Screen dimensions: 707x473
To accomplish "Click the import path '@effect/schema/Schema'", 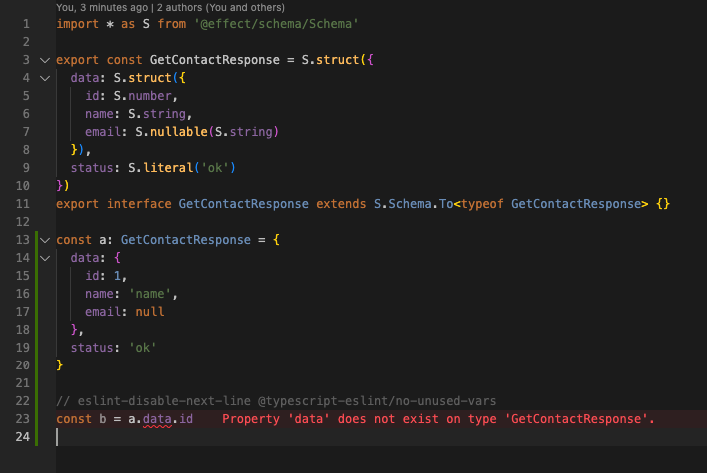I will (276, 24).
